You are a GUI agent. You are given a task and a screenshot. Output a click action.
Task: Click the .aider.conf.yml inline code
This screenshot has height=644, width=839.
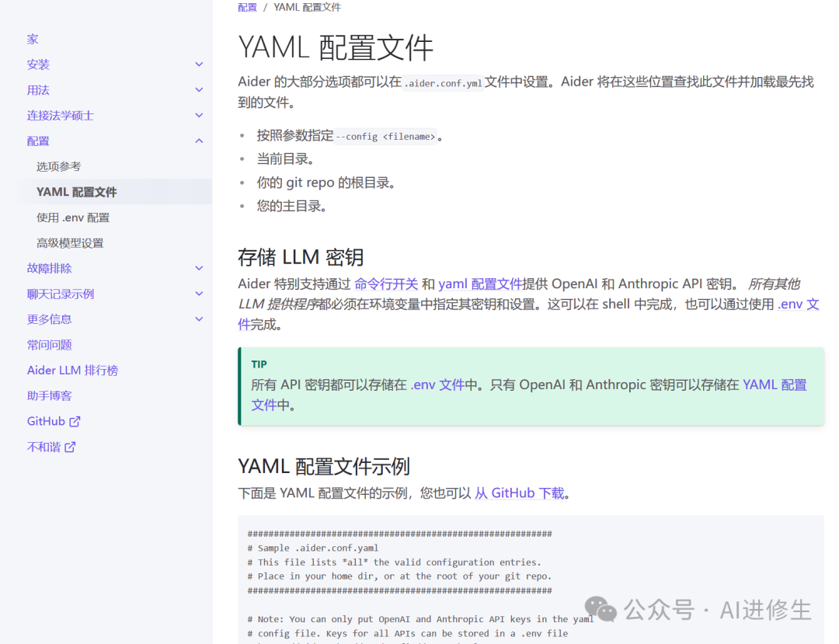[443, 83]
